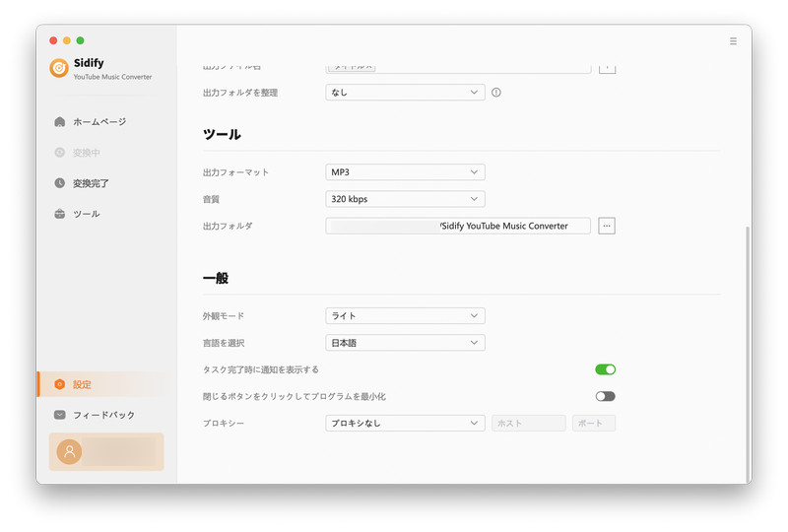Open the 外観モード ライト dropdown
788x532 pixels.
click(x=405, y=316)
